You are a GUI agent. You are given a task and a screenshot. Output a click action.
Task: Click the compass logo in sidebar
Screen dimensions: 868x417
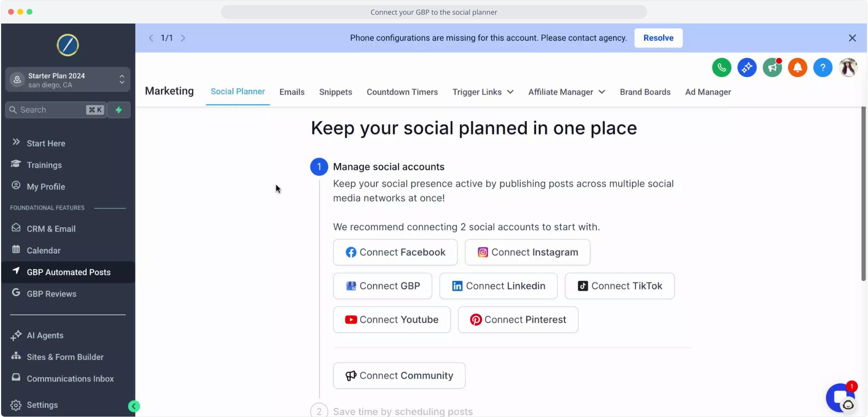(x=68, y=45)
